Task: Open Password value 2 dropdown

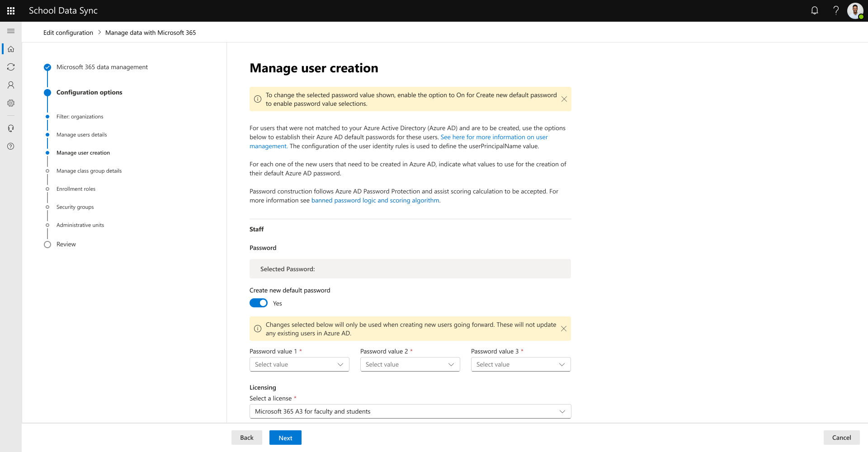Action: [x=410, y=364]
